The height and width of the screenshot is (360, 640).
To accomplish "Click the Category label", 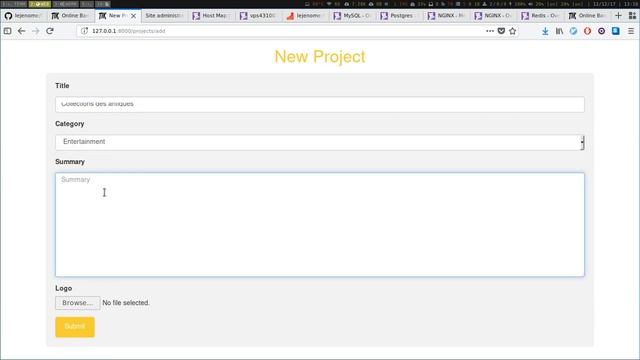I will click(70, 124).
